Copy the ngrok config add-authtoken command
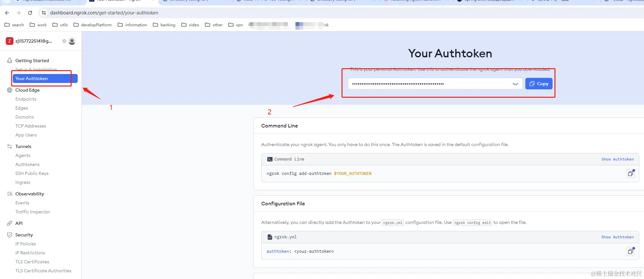The image size is (644, 279). point(631,174)
